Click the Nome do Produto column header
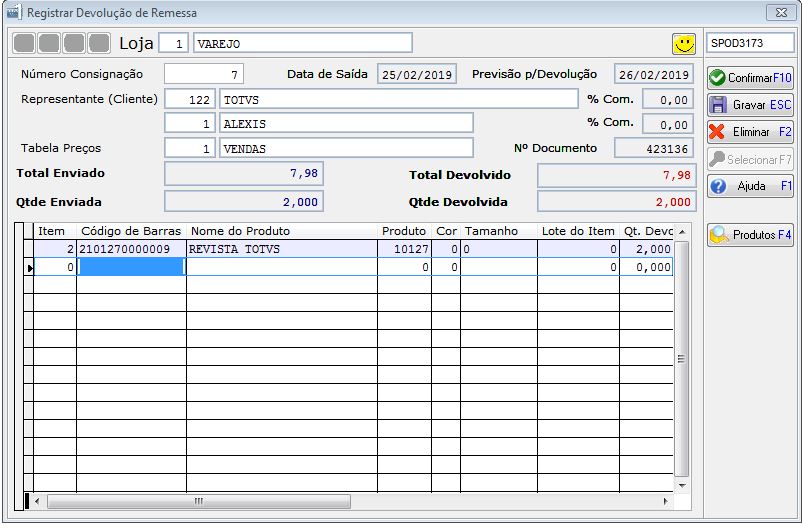Image resolution: width=802 pixels, height=530 pixels. click(x=282, y=231)
